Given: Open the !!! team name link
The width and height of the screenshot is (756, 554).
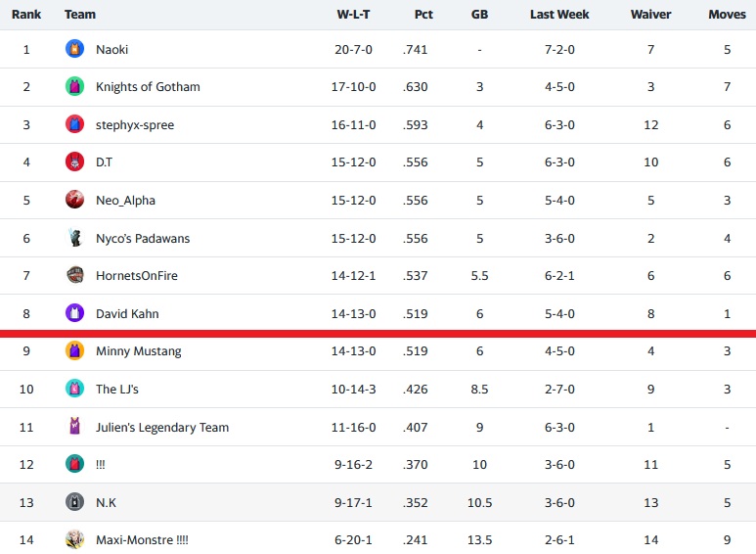Looking at the screenshot, I should [101, 464].
